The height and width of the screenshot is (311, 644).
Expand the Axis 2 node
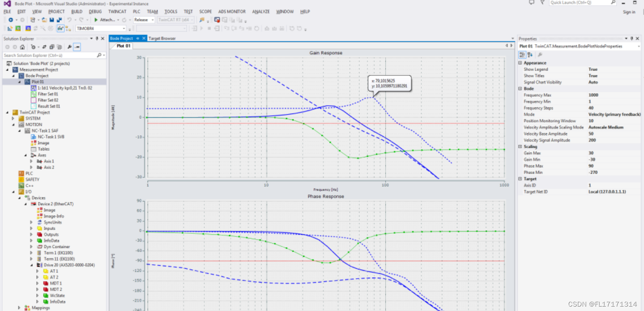point(31,167)
